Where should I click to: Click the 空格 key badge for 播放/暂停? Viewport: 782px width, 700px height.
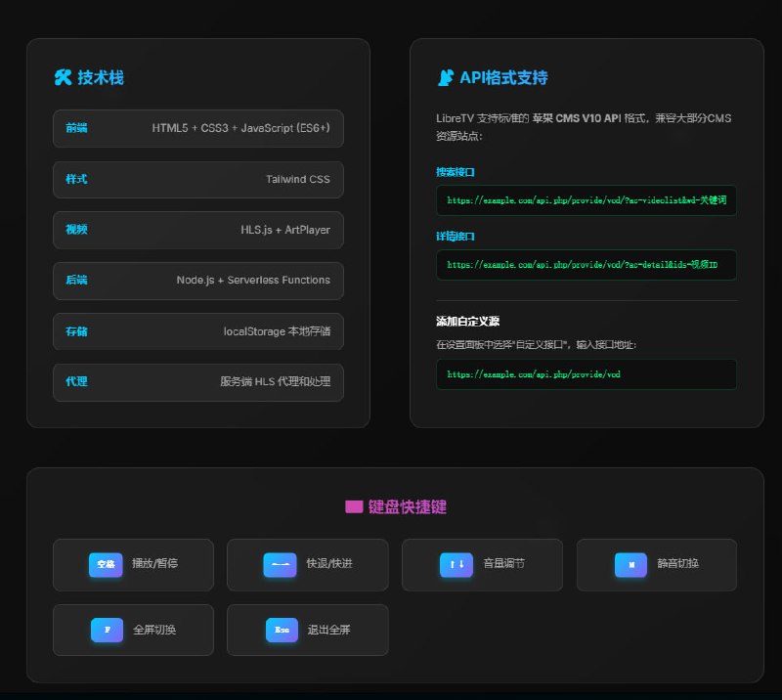(x=106, y=564)
